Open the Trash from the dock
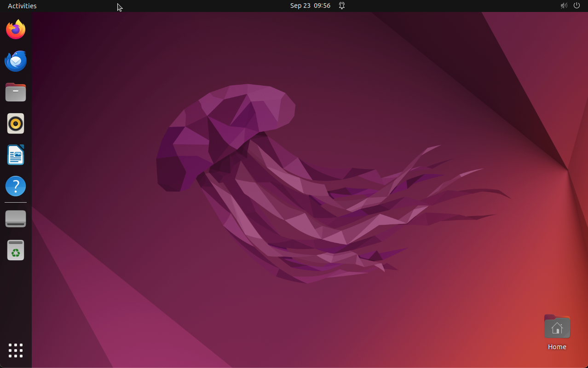 tap(15, 250)
